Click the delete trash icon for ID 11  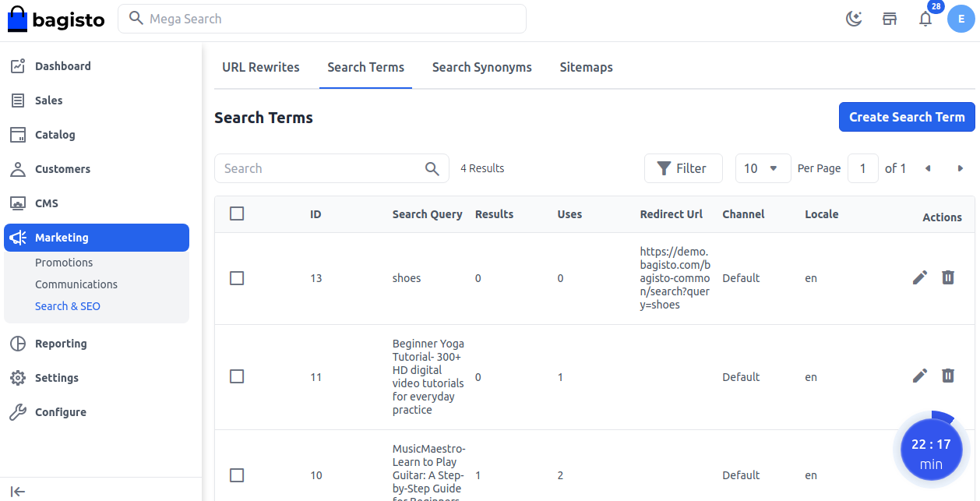tap(948, 376)
